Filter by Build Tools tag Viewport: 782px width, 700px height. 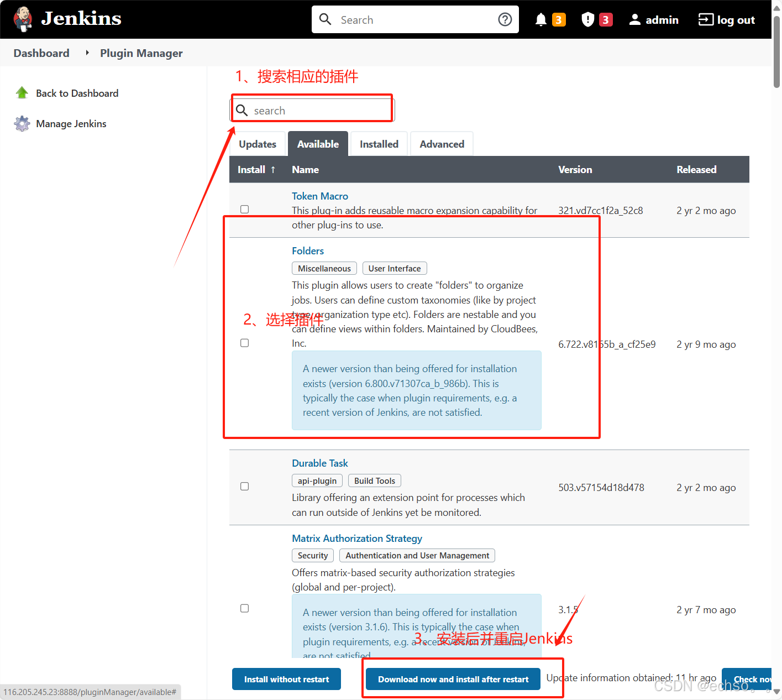point(375,480)
